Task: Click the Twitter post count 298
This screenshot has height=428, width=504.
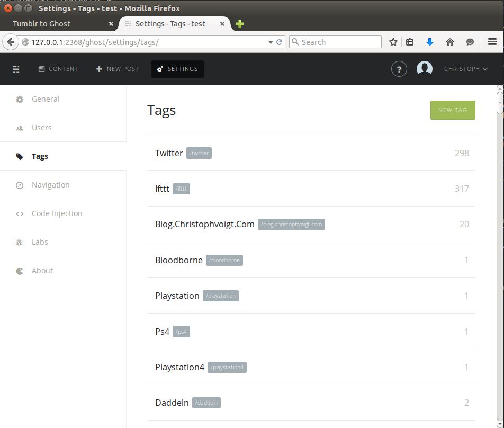Action: (x=462, y=153)
